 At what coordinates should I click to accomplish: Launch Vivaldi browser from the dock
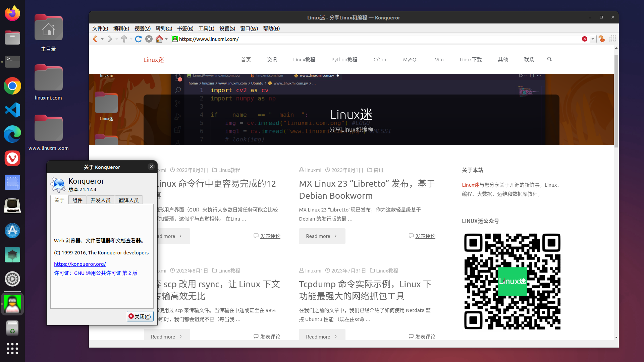12,158
